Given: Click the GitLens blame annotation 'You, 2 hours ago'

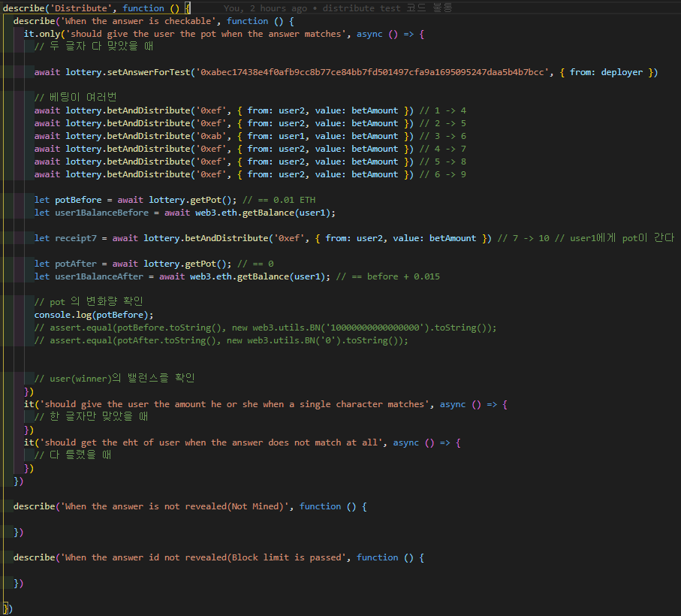Looking at the screenshot, I should click(265, 8).
